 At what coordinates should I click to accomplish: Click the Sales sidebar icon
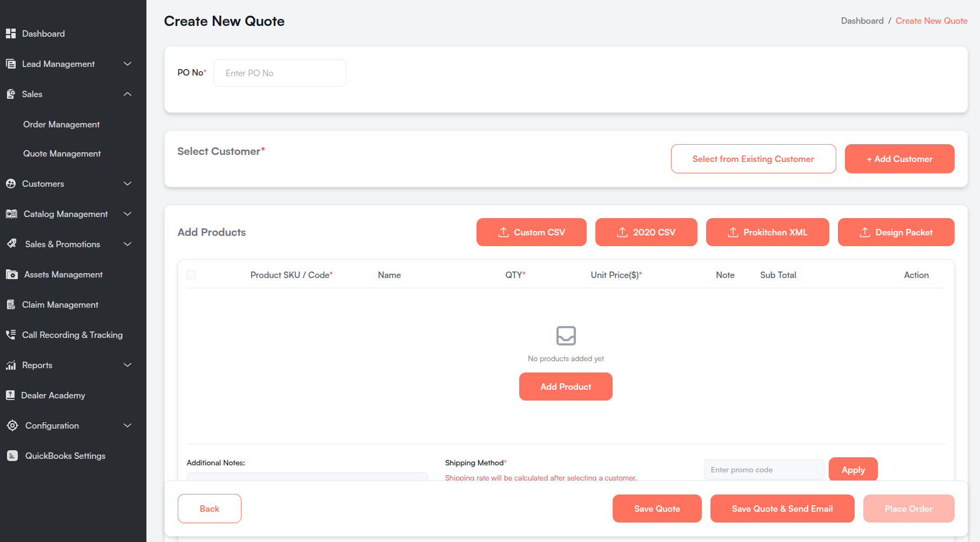11,94
